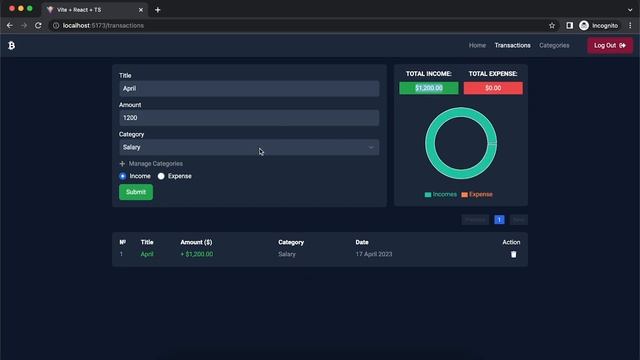Open browser side panel icon
This screenshot has height=360, width=640.
(569, 25)
